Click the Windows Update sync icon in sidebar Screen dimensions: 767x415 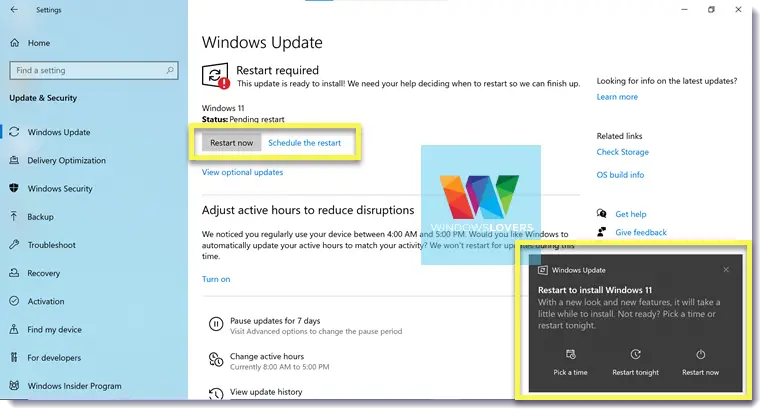pyautogui.click(x=14, y=132)
